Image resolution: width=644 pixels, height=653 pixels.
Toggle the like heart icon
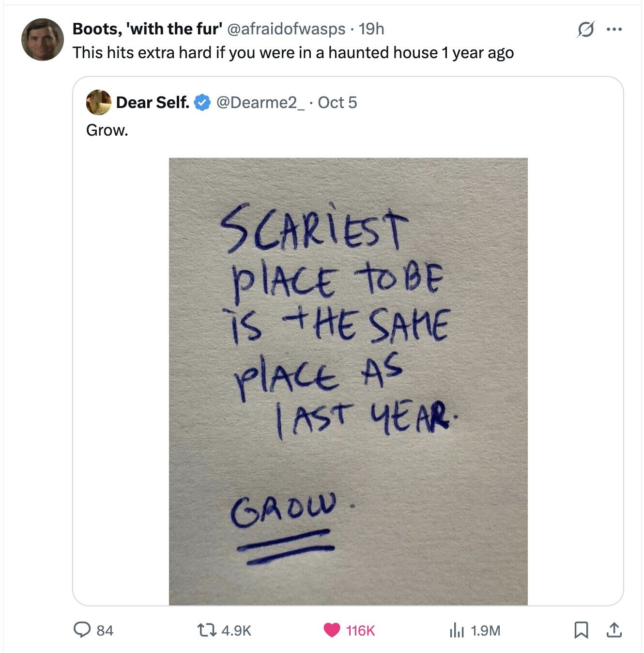coord(332,630)
